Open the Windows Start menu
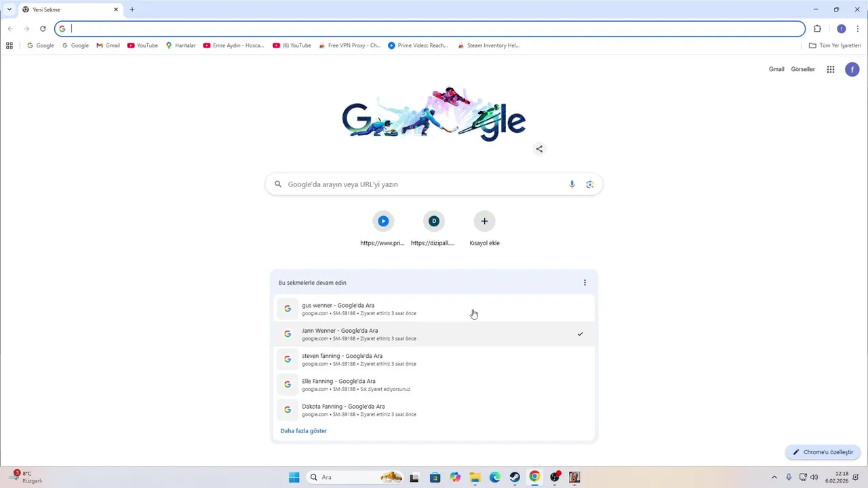This screenshot has width=868, height=488. pyautogui.click(x=294, y=477)
